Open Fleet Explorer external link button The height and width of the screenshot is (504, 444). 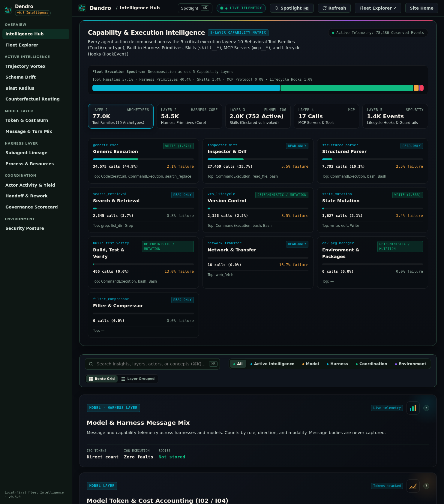coord(378,8)
